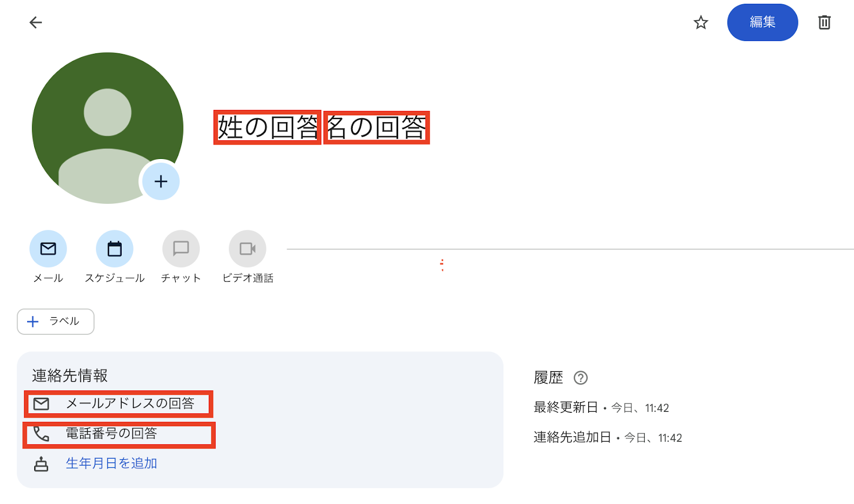Click the envelope icon in 連絡先情報
This screenshot has width=854, height=504.
[41, 404]
